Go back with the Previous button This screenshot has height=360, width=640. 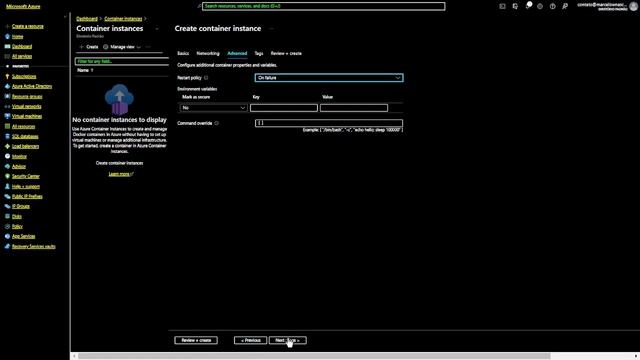pyautogui.click(x=250, y=340)
